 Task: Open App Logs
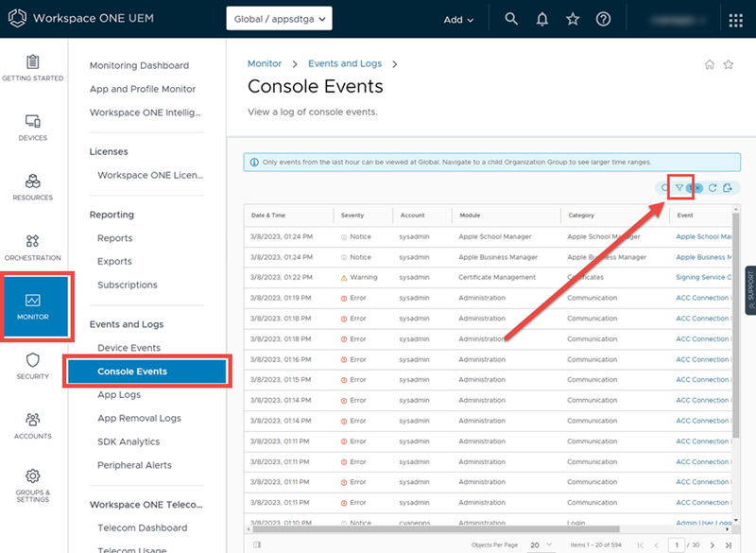click(x=119, y=395)
